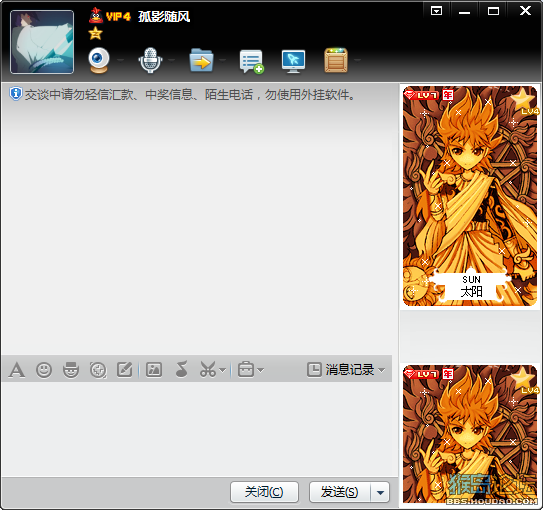Open the applications box icon
This screenshot has width=543, height=510.
click(x=336, y=60)
